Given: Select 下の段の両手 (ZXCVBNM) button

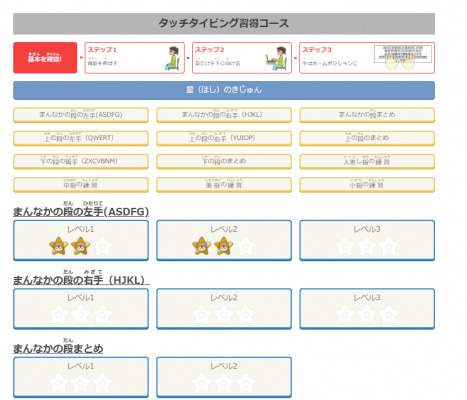Looking at the screenshot, I should (x=81, y=162).
